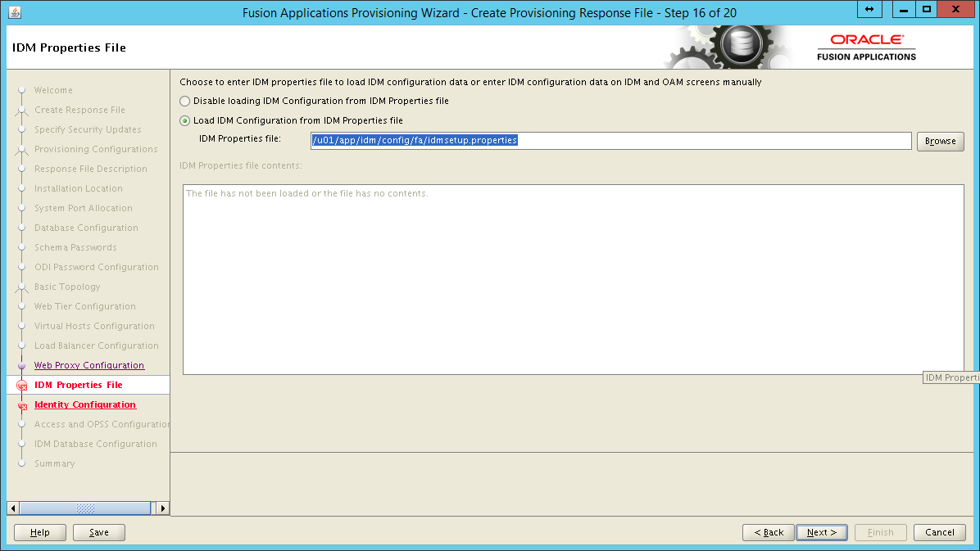The height and width of the screenshot is (551, 980).
Task: Click Provisioning Configurations step
Action: [96, 149]
